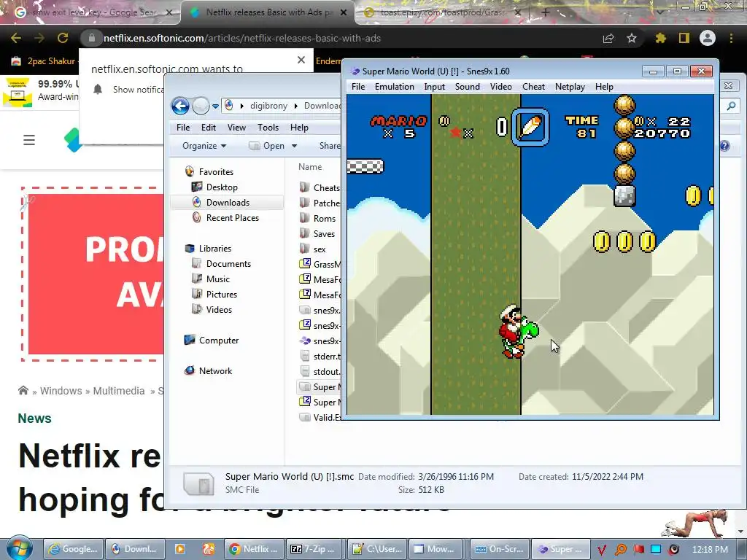Bookmark this page with the star icon
Image resolution: width=747 pixels, height=560 pixels.
pyautogui.click(x=631, y=38)
